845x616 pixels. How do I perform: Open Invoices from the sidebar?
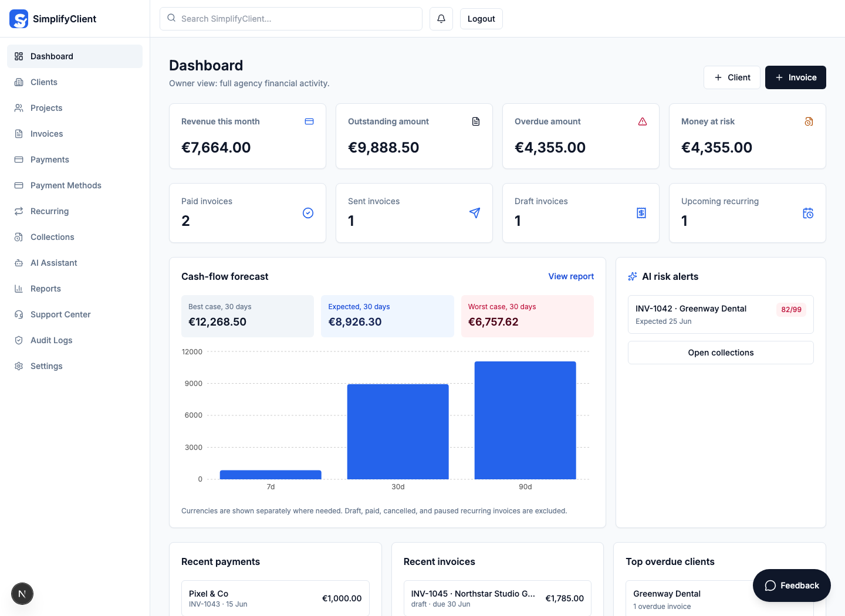tap(75, 134)
